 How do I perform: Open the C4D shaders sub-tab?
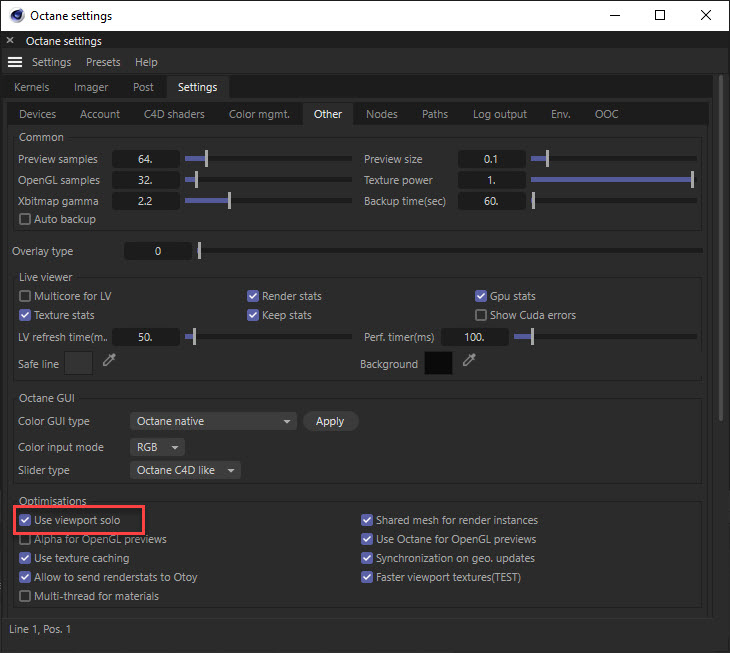pos(174,114)
